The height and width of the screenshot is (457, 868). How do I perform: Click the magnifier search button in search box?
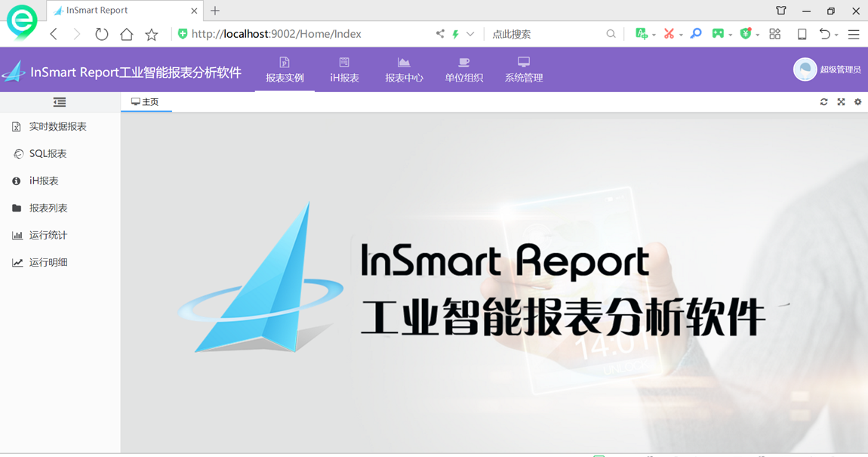611,34
